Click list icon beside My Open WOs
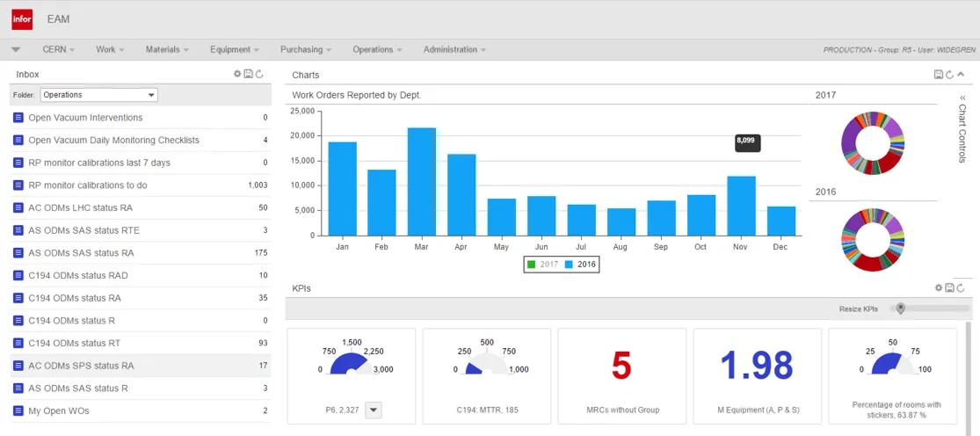 coord(18,411)
